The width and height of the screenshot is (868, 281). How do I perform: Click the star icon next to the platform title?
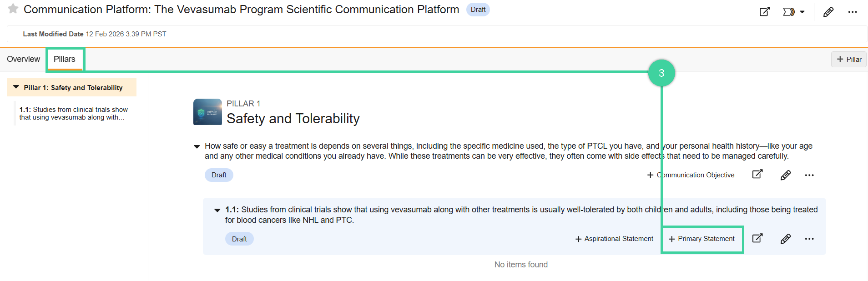(13, 9)
